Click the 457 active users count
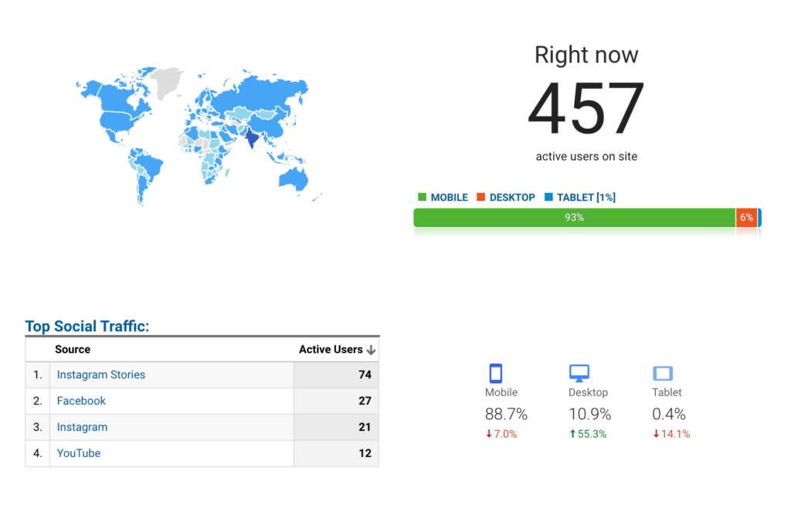The width and height of the screenshot is (791, 532). tap(586, 108)
